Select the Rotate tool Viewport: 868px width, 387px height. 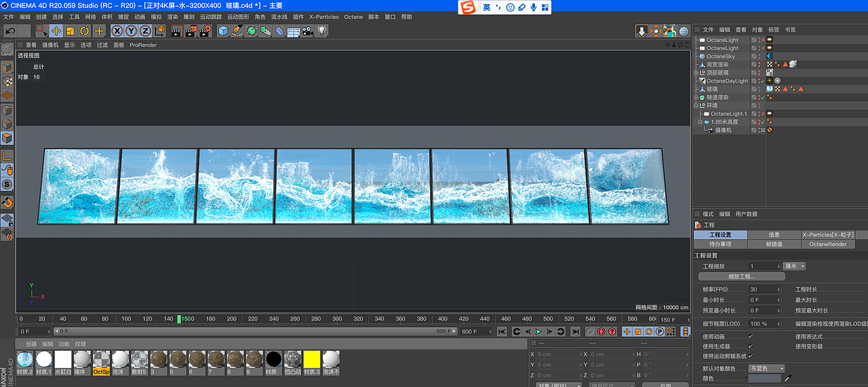[85, 30]
